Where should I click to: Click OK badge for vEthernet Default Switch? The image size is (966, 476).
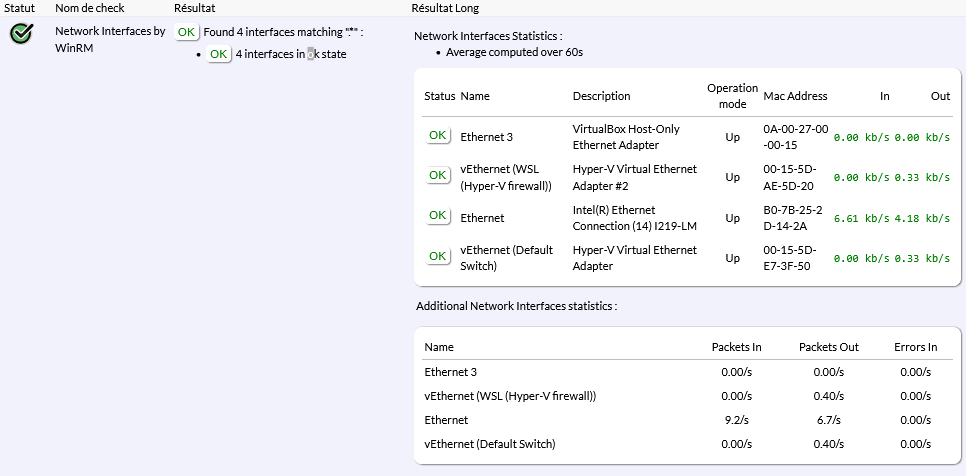437,257
